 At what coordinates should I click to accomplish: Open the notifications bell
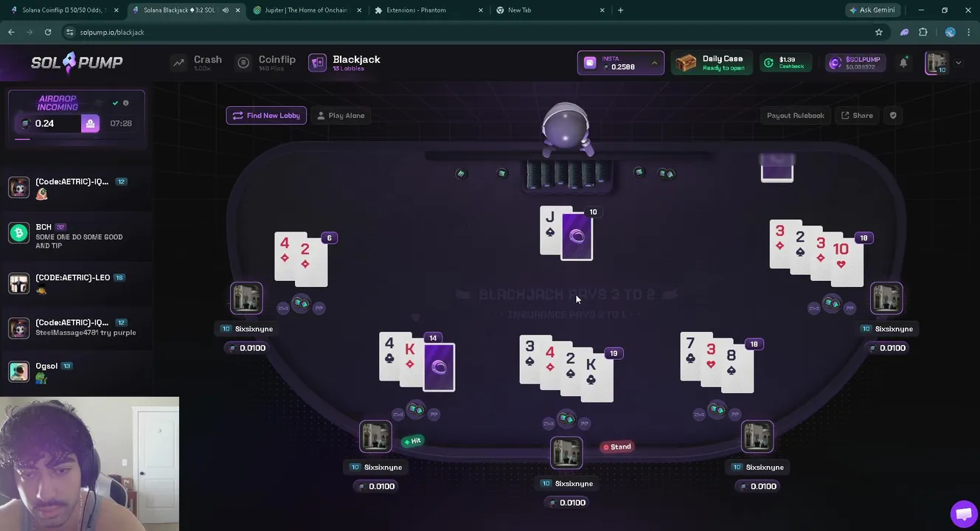(x=903, y=63)
